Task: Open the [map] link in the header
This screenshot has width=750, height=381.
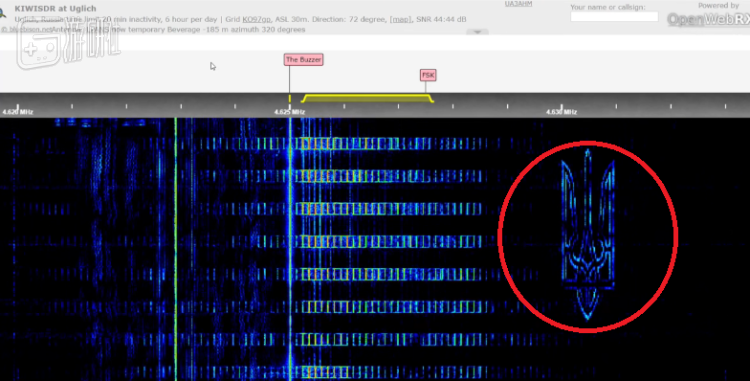Action: coord(400,20)
